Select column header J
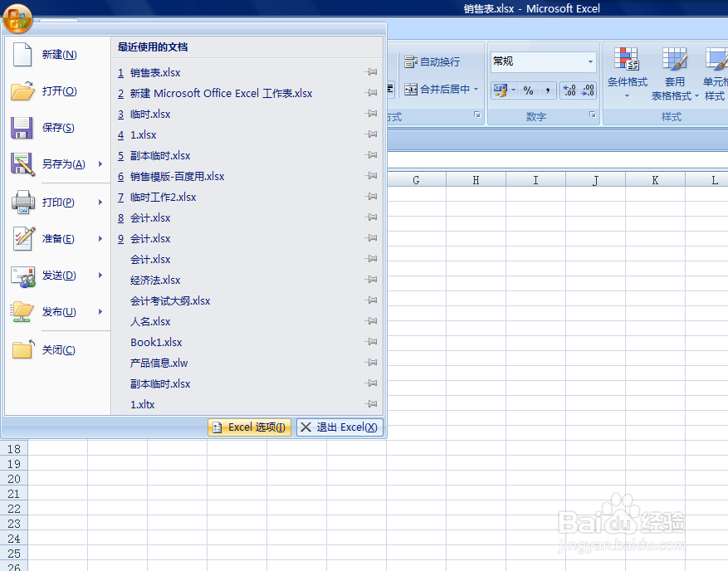Viewport: 728px width, 571px height. pos(596,179)
